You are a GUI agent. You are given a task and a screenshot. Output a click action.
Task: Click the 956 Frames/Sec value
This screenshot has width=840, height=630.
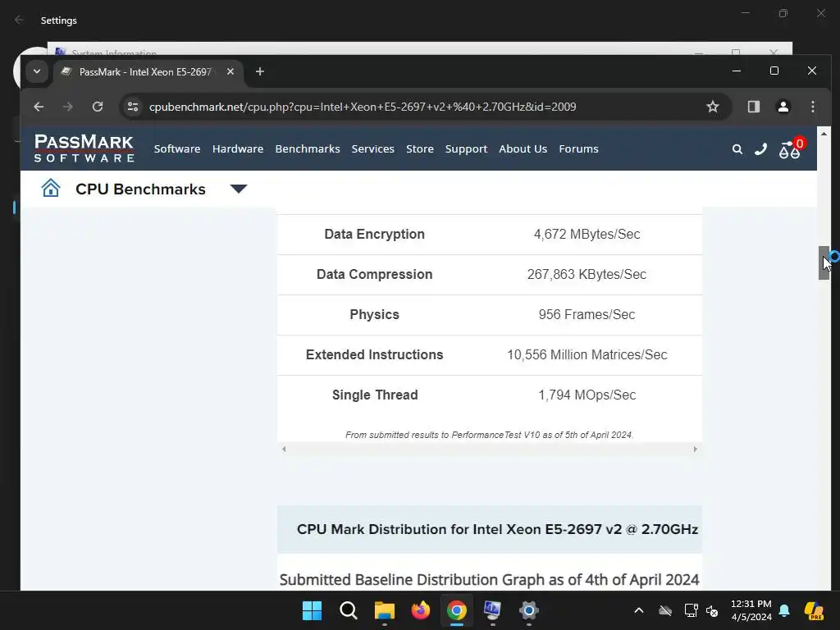coord(587,314)
